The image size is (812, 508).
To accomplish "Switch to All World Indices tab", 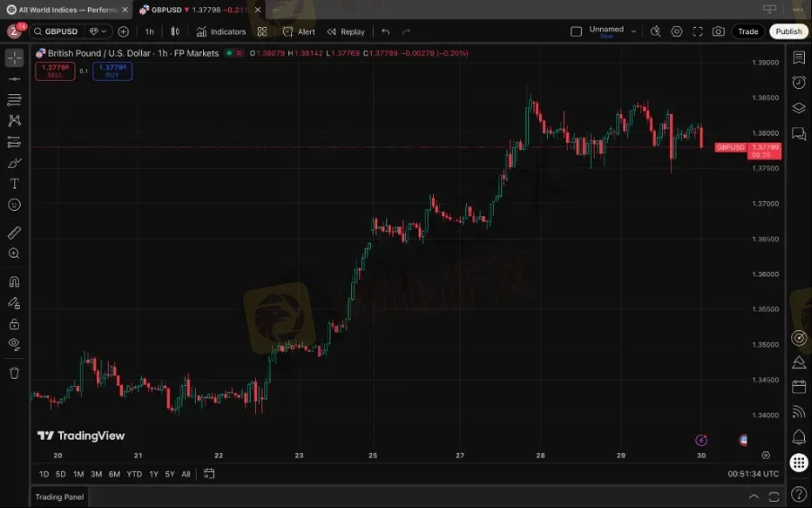I will coord(67,9).
